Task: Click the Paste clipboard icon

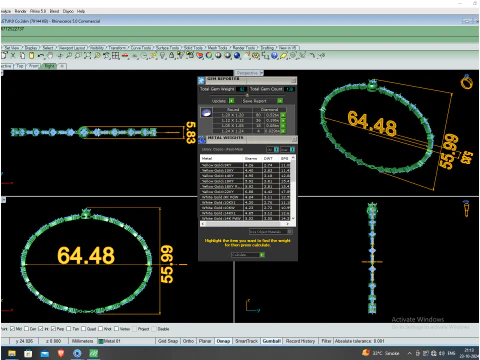Action: (x=31, y=56)
